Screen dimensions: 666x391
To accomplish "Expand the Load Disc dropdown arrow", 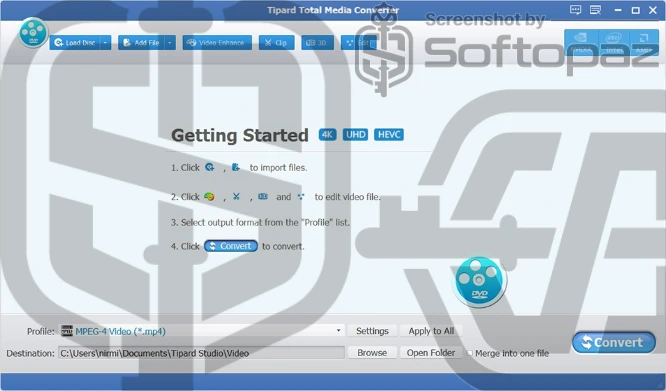I will pyautogui.click(x=105, y=42).
